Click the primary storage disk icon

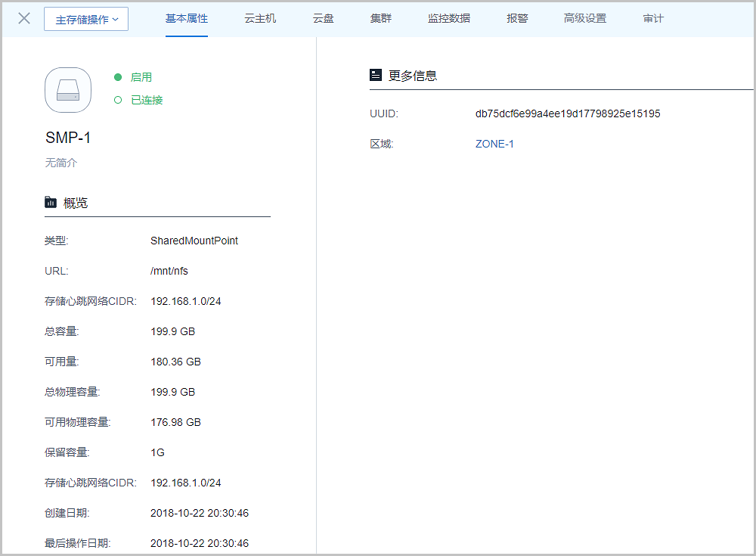pyautogui.click(x=68, y=90)
